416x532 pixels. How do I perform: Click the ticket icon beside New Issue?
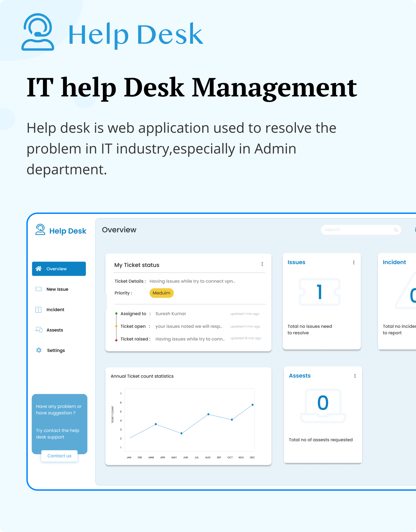39,289
